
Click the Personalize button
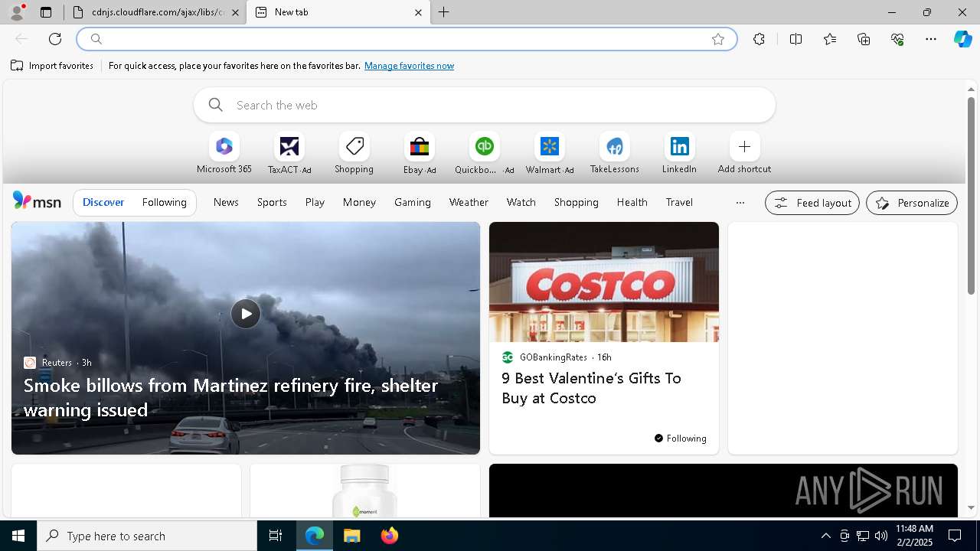(x=912, y=203)
